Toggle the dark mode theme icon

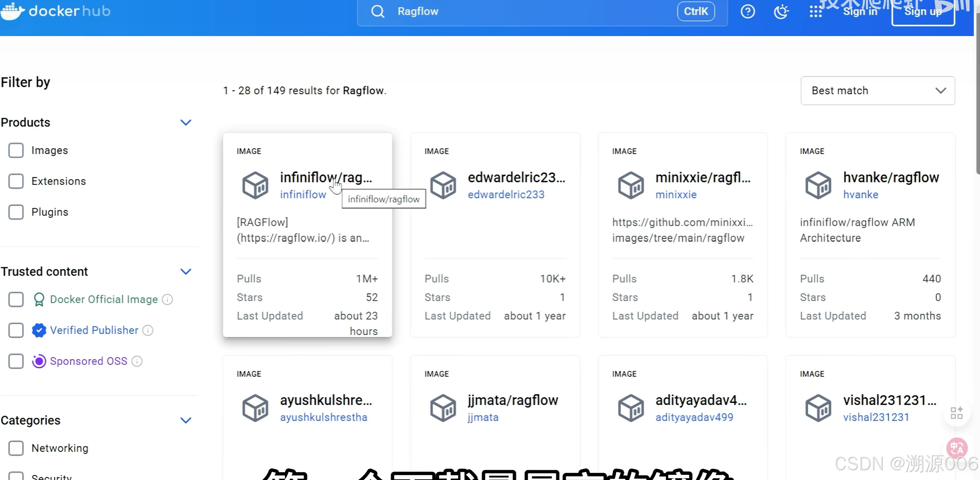[781, 11]
